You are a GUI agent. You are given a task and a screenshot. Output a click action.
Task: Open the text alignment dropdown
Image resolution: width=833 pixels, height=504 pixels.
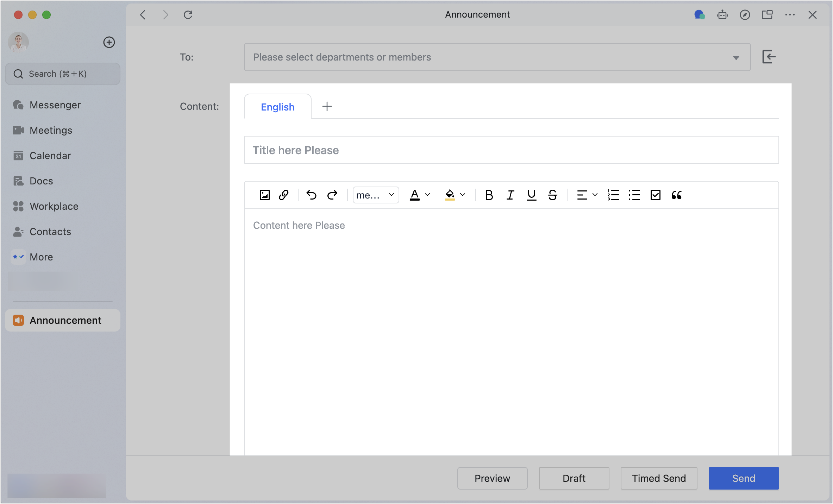pos(587,195)
